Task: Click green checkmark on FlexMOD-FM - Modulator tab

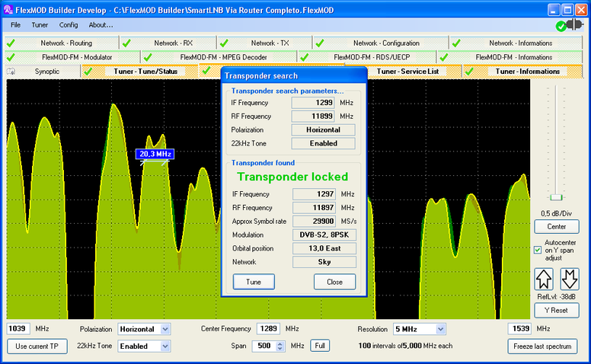Action: click(x=11, y=57)
